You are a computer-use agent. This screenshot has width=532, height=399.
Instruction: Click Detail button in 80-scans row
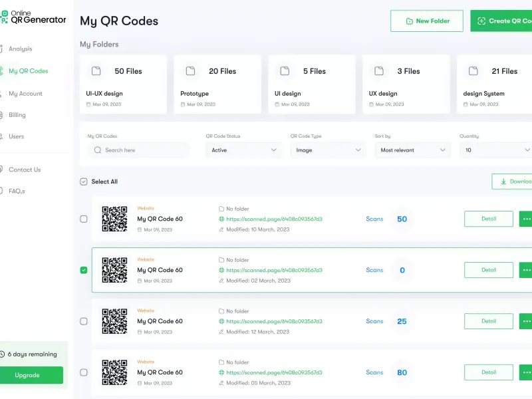[x=489, y=372]
